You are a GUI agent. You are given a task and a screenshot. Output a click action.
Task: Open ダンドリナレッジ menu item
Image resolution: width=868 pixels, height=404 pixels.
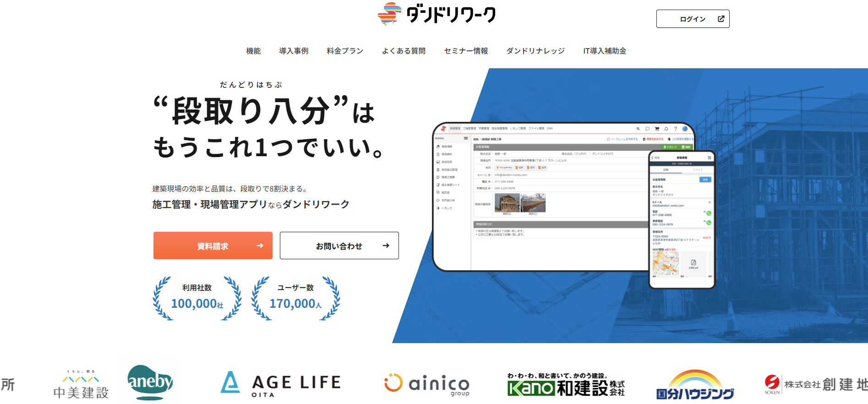coord(535,51)
